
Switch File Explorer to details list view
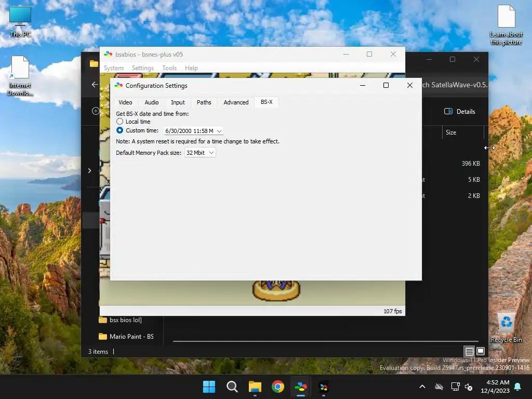tap(469, 351)
